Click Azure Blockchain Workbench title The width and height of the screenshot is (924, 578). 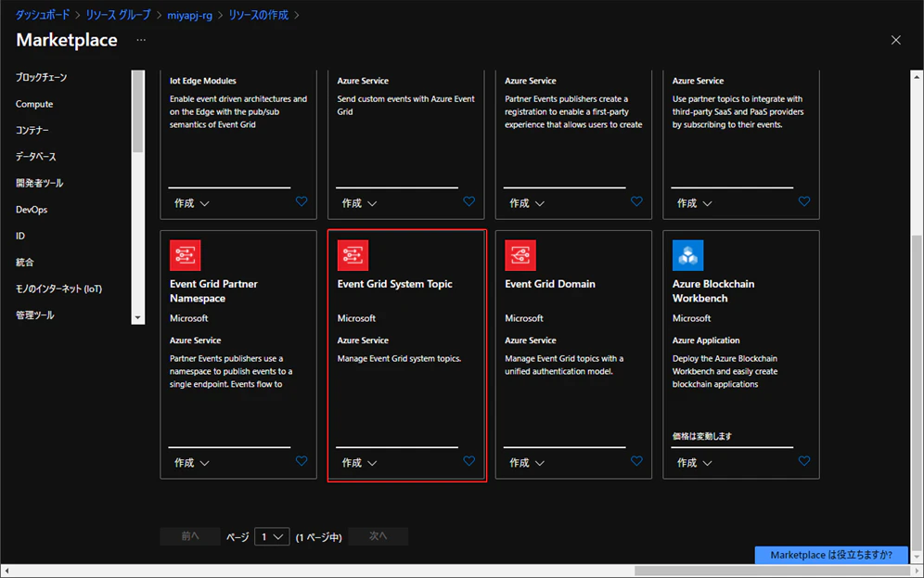[x=713, y=291]
